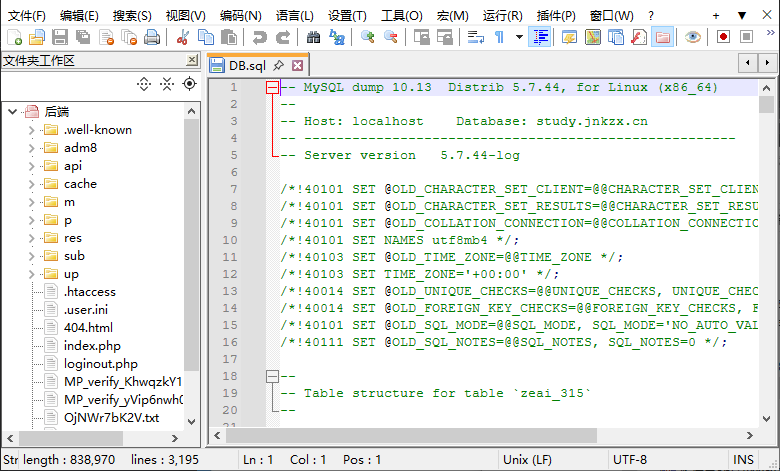780x471 pixels.
Task: Close the current document via the toolbar
Action: tap(106, 37)
